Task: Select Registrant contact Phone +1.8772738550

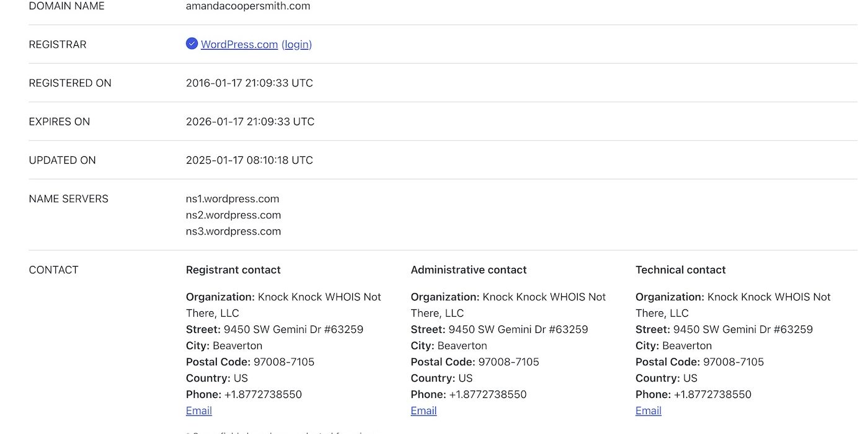Action: pyautogui.click(x=244, y=394)
